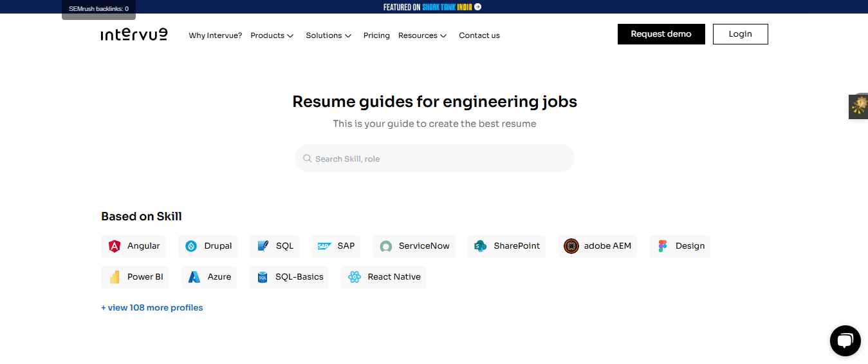This screenshot has width=868, height=364.
Task: Click the Azure logo icon
Action: (194, 277)
